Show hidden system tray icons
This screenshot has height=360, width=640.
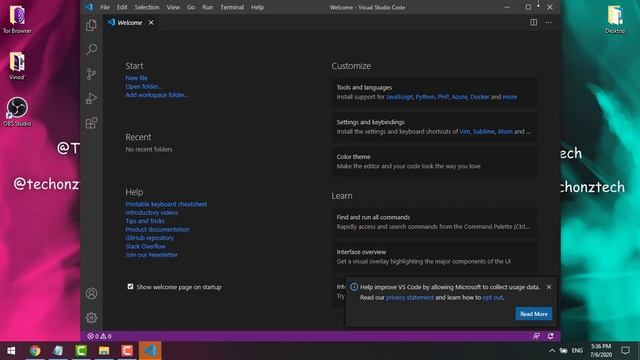pos(552,351)
